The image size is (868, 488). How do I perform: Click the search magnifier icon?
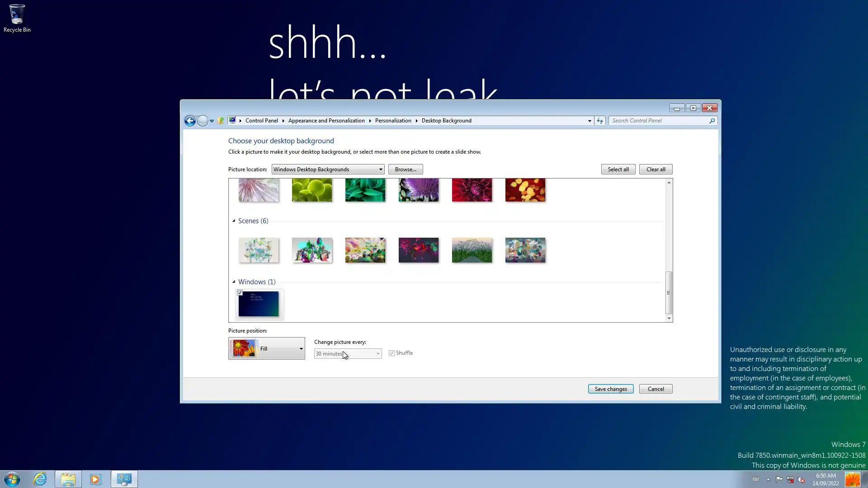712,121
